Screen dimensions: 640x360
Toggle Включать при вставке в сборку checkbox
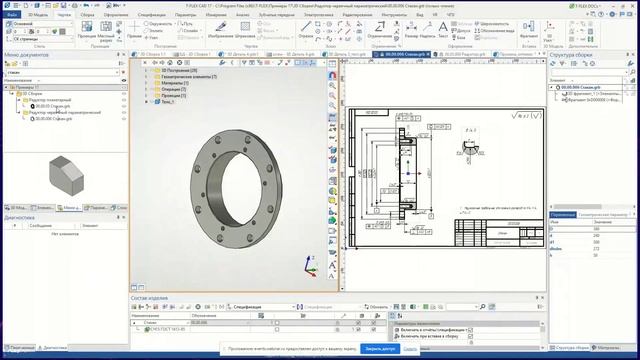point(471,336)
